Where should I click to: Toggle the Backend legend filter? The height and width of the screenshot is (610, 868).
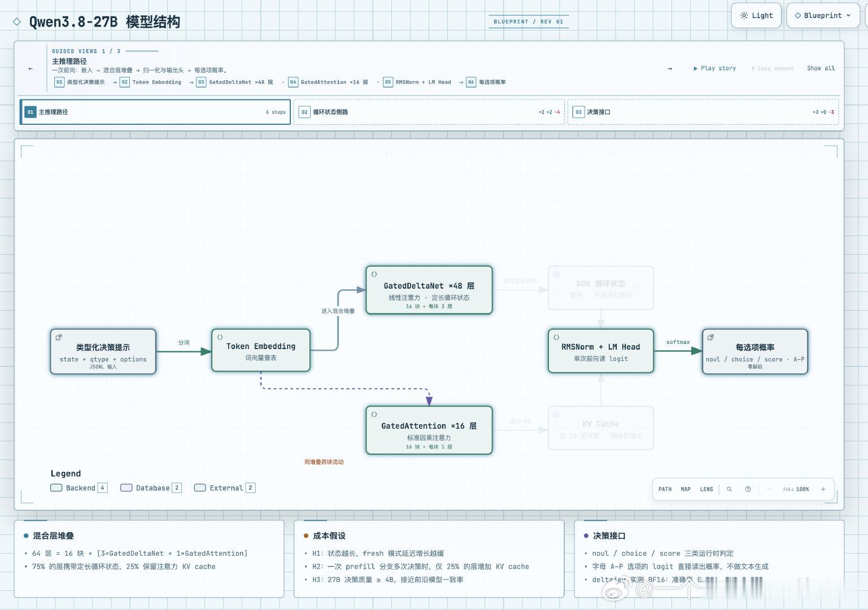[78, 488]
